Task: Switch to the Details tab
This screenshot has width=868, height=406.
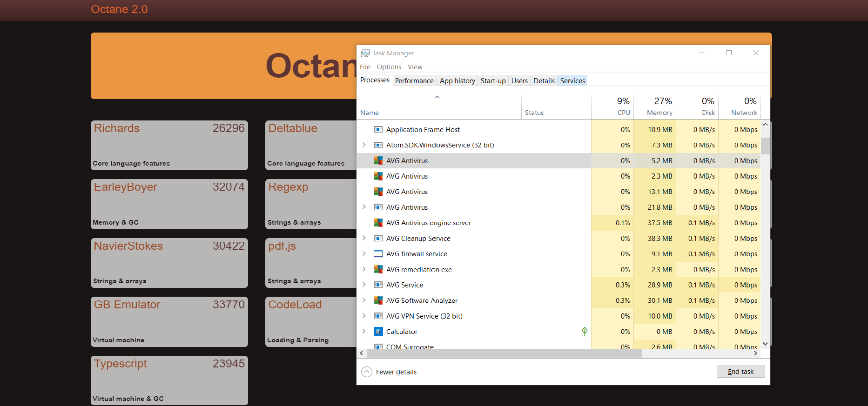Action: pyautogui.click(x=544, y=81)
